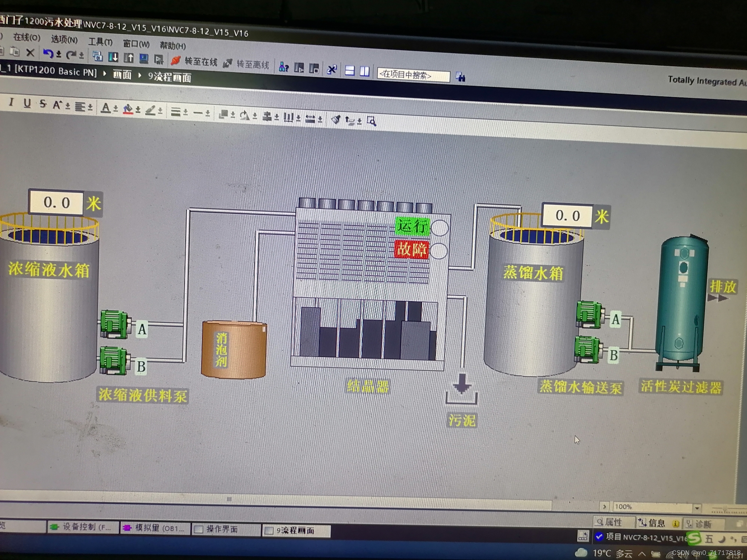
Task: Click the text alignment icon
Action: 80,106
